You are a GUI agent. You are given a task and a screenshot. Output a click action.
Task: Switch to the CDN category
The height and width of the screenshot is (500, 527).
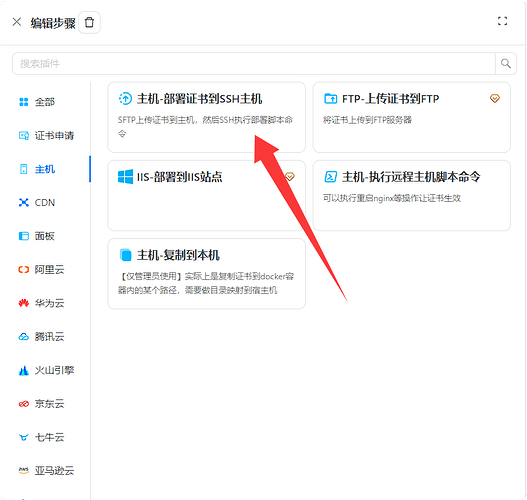(37, 203)
